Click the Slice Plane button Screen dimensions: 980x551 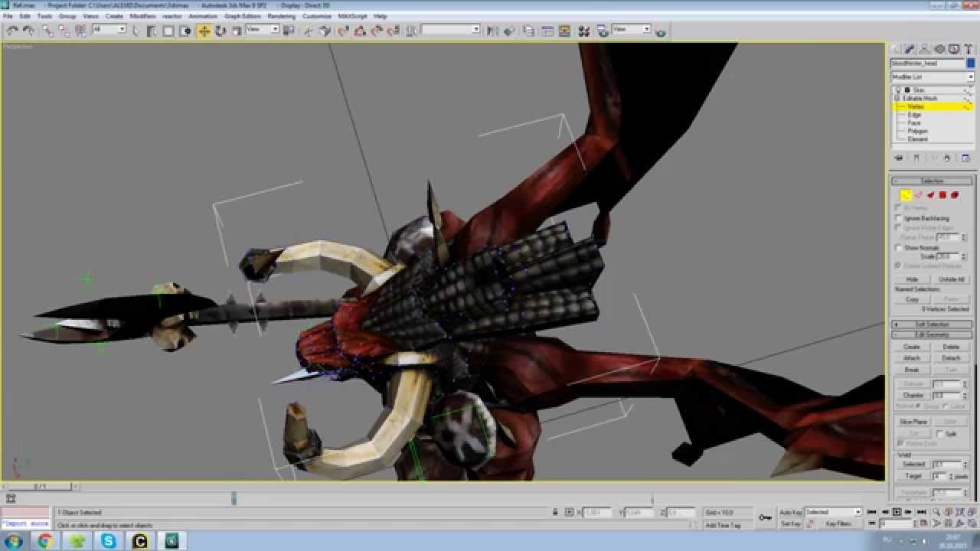913,422
